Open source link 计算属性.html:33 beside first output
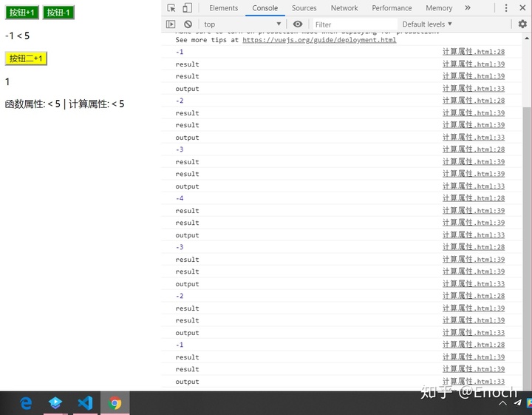This screenshot has height=415, width=532. click(x=474, y=89)
